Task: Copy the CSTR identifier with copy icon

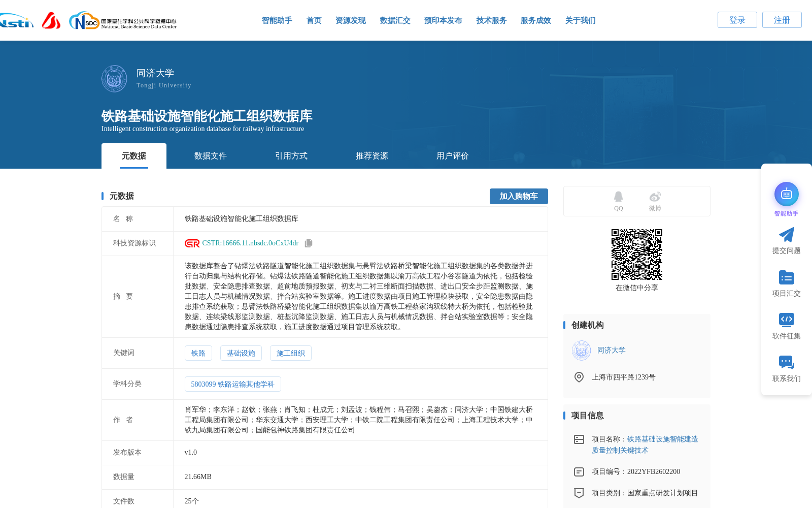Action: [x=309, y=243]
